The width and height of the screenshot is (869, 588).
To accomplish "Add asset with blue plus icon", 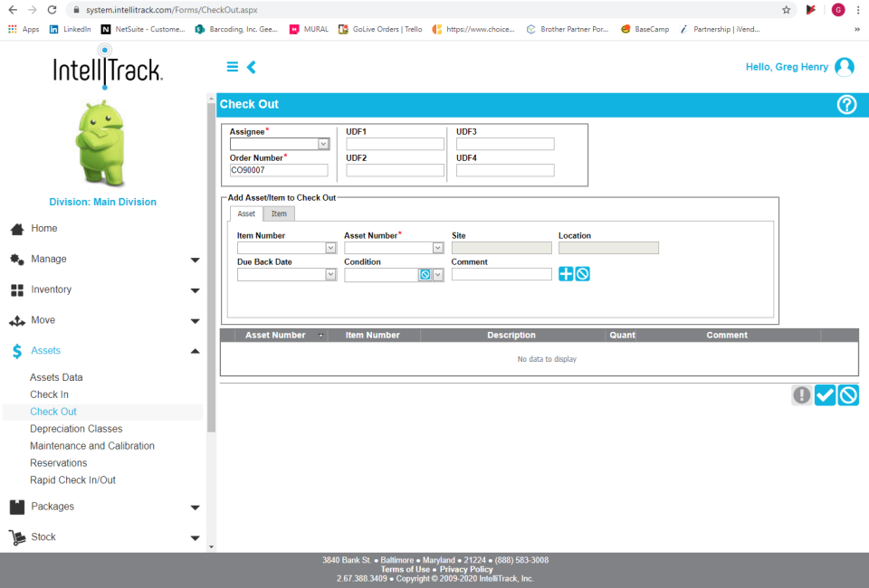I will coord(566,274).
